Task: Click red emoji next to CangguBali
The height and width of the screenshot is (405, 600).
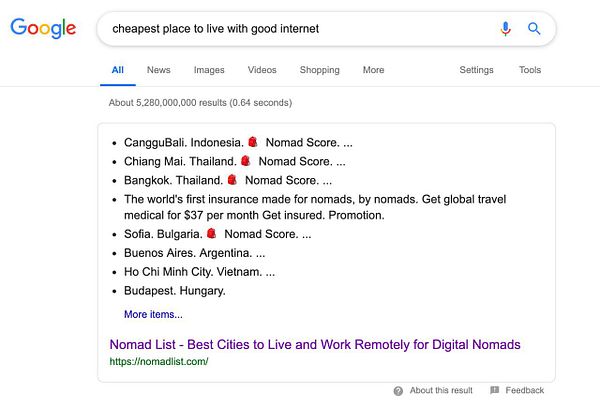Action: tap(253, 143)
